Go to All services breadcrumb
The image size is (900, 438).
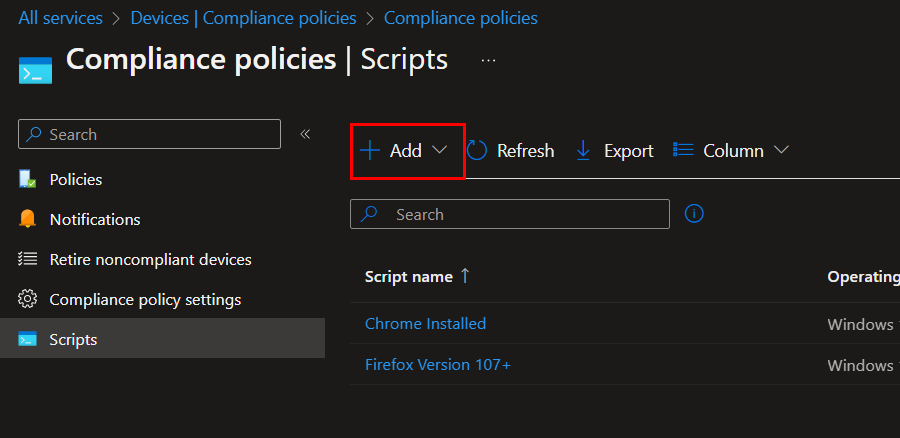tap(60, 18)
